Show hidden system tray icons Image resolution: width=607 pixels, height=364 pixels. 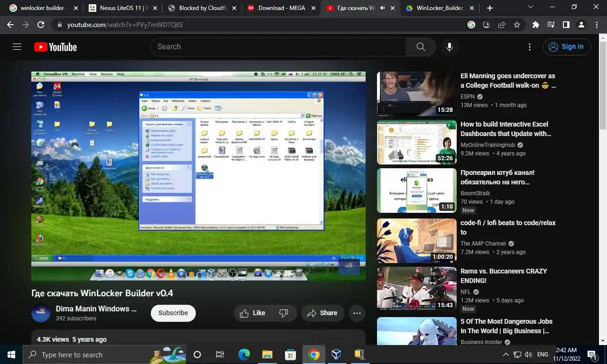506,355
